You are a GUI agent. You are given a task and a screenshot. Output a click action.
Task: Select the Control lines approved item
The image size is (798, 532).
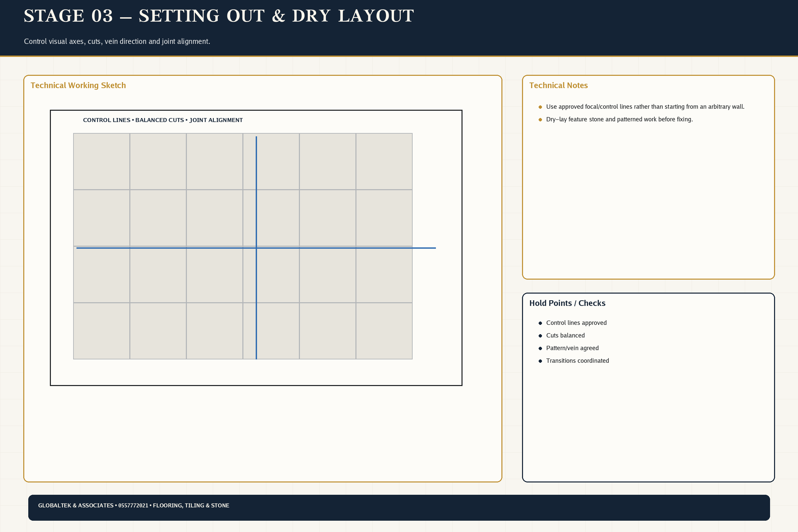pyautogui.click(x=576, y=323)
